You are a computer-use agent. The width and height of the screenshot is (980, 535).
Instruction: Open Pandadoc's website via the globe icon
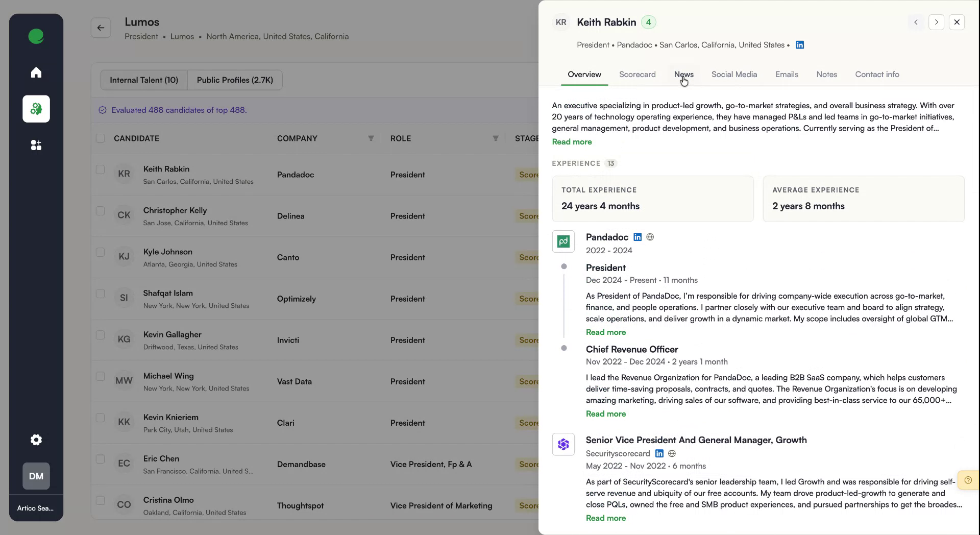coord(649,237)
